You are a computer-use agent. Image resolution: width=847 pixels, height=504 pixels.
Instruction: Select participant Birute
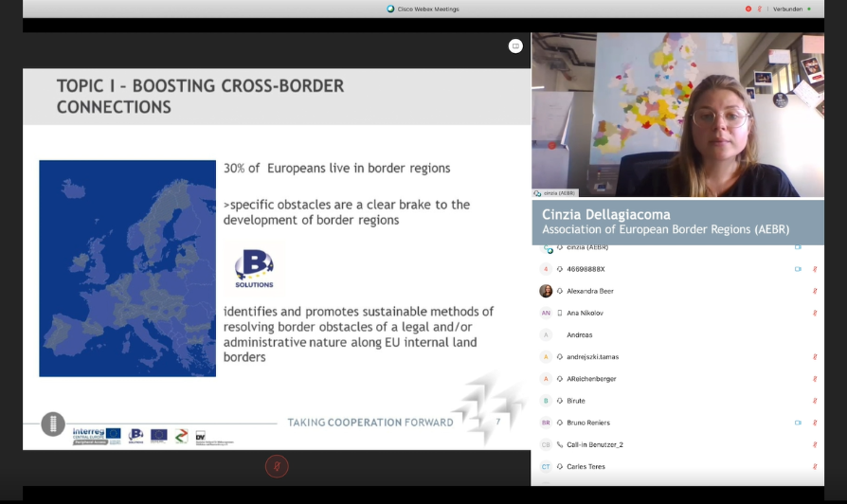(x=678, y=401)
